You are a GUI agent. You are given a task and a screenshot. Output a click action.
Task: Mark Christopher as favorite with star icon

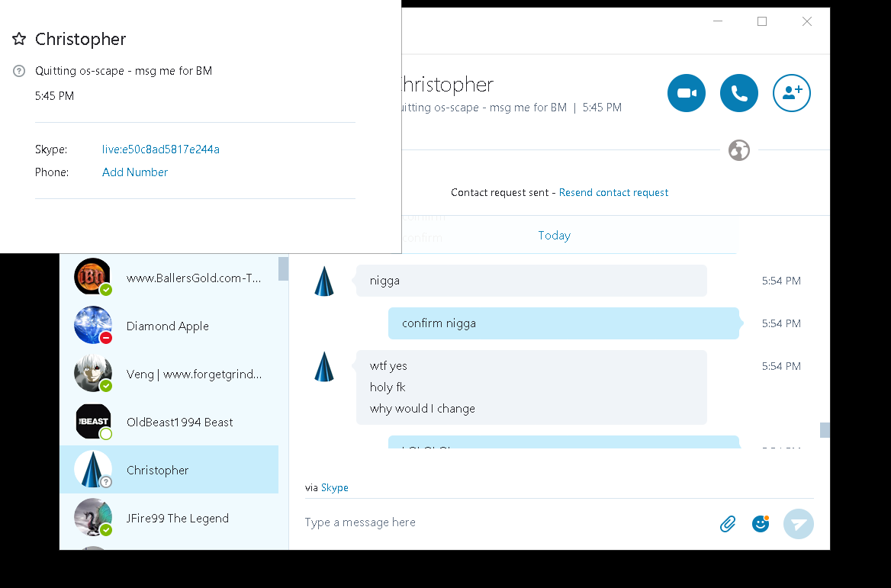tap(19, 39)
